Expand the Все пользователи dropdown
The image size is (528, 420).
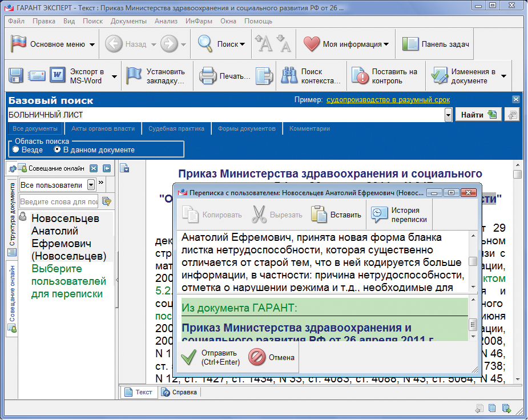pyautogui.click(x=91, y=185)
